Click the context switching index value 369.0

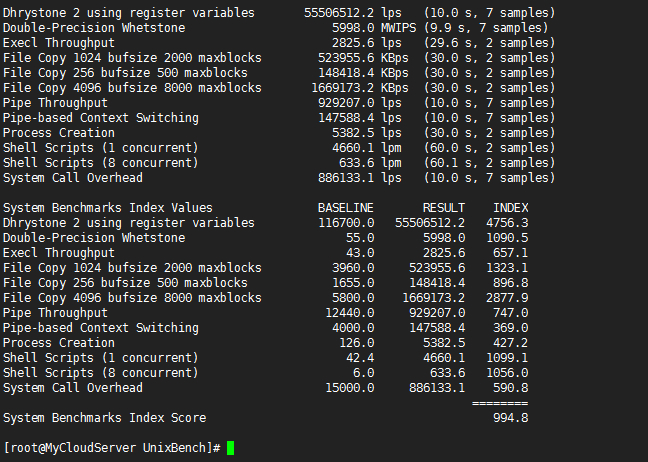[x=510, y=328]
